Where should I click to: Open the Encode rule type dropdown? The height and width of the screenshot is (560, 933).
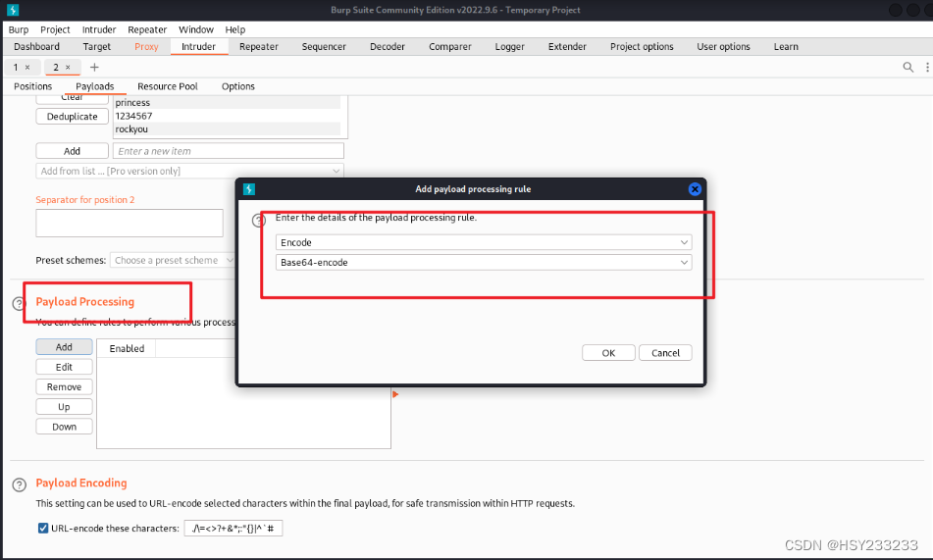[484, 242]
